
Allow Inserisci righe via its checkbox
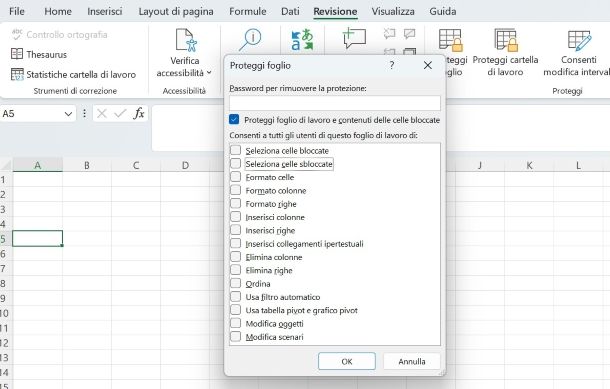point(235,230)
